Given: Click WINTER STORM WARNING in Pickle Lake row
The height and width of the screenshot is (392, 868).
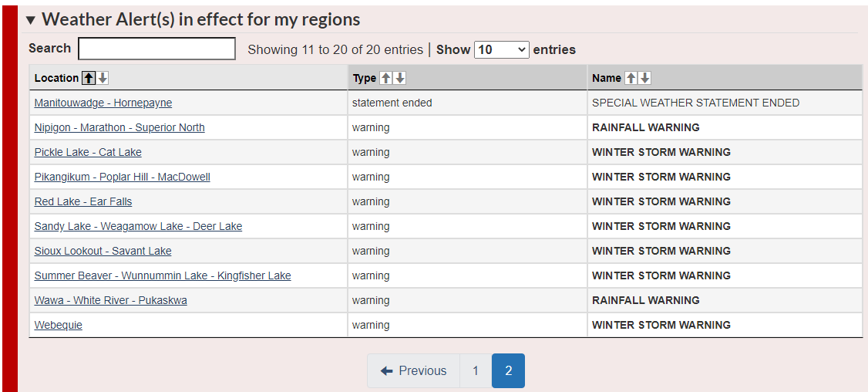Looking at the screenshot, I should click(661, 153).
